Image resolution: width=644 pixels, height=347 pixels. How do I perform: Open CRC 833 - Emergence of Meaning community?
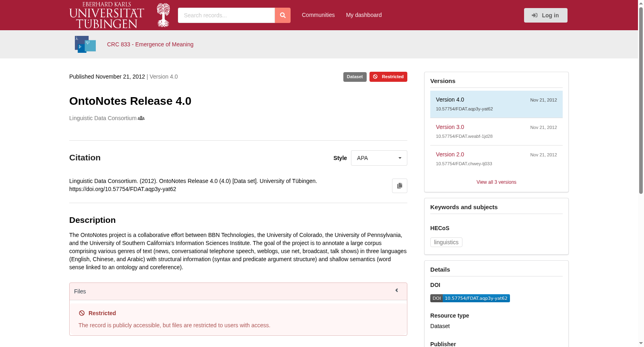(x=150, y=44)
